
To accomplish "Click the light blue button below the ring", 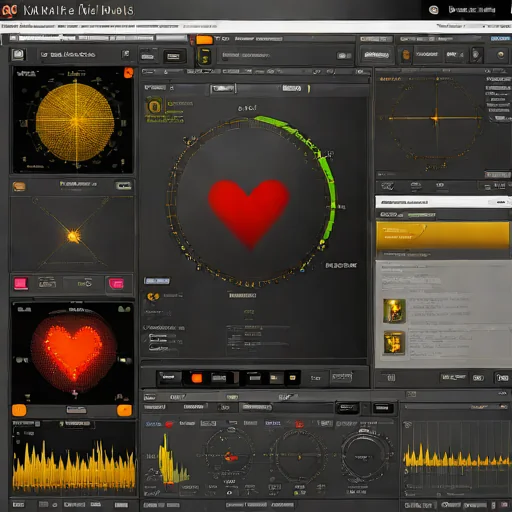I will pos(157,281).
